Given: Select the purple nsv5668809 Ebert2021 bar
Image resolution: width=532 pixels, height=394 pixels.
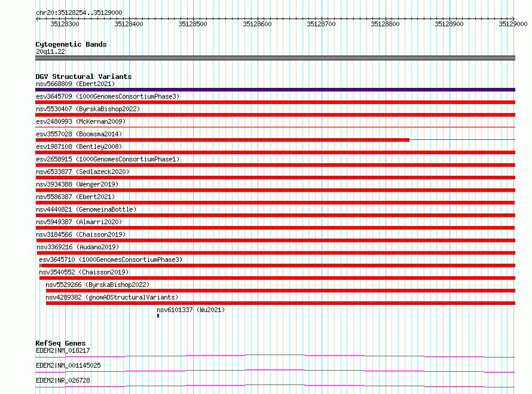Looking at the screenshot, I should [275, 90].
